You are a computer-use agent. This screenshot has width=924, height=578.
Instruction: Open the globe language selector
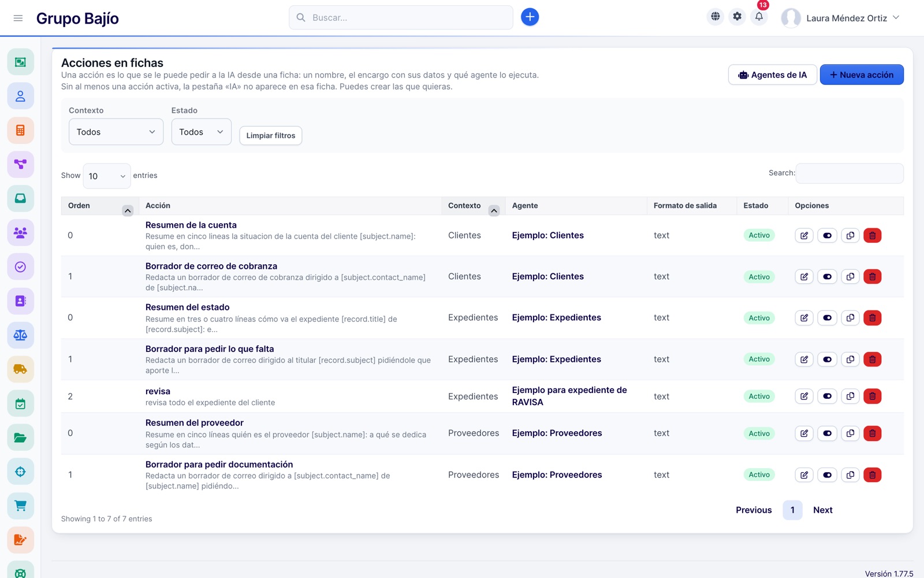[x=715, y=17]
